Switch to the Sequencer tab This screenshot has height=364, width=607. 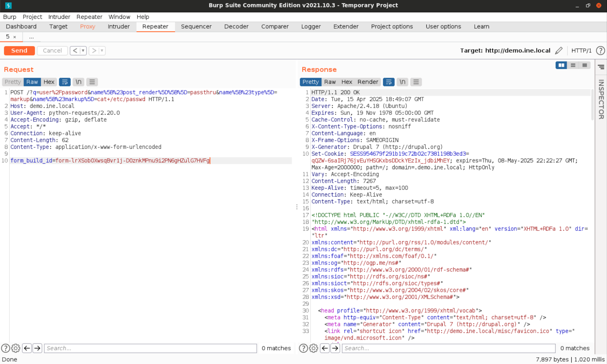point(196,27)
